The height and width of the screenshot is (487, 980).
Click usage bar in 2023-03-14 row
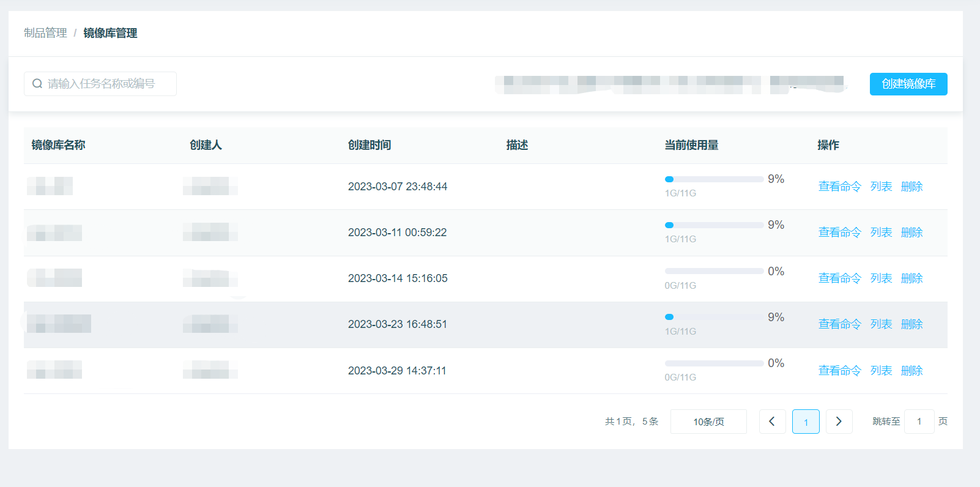(714, 271)
